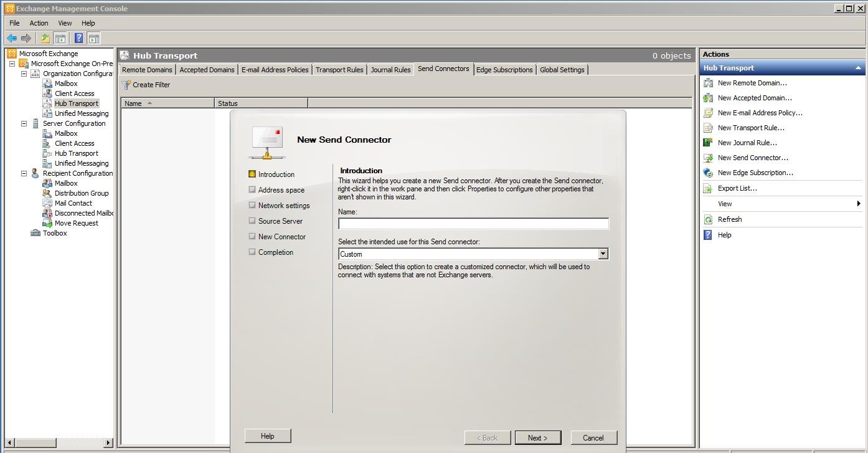868x453 pixels.
Task: Click the Refresh icon in Actions
Action: (x=708, y=219)
